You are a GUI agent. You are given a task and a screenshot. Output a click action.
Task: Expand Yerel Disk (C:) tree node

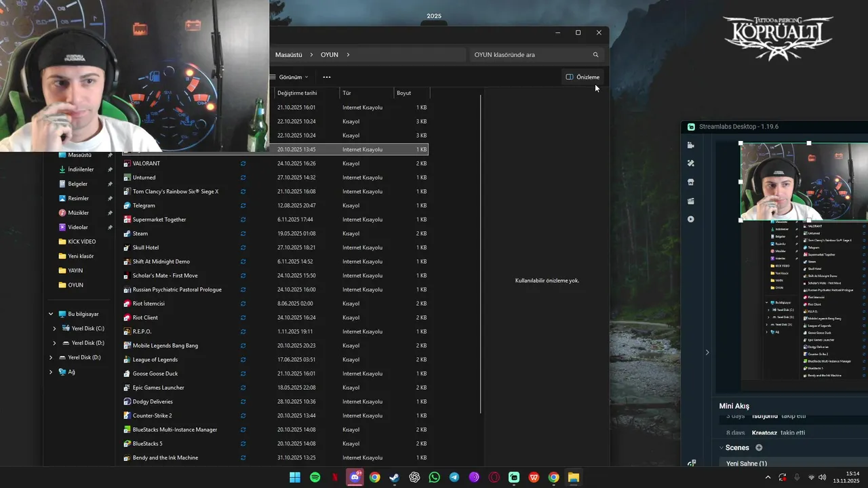point(54,328)
